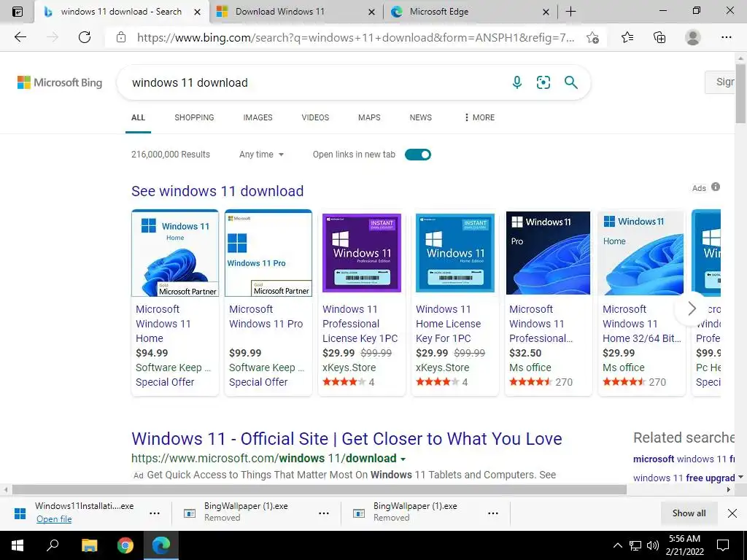
Task: View Ads info icon
Action: pyautogui.click(x=716, y=187)
